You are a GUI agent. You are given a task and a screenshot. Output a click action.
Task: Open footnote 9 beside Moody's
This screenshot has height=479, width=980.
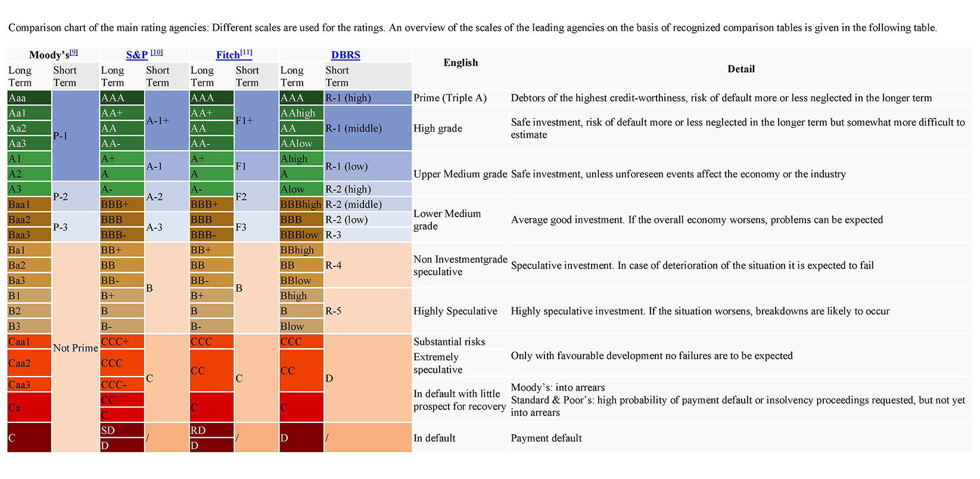point(74,52)
